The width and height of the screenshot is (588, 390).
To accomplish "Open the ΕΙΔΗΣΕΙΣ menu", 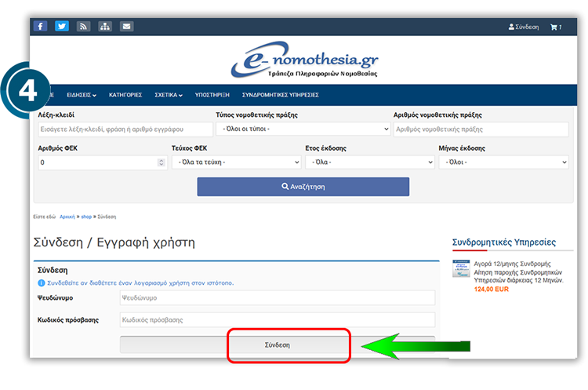I will coord(82,94).
